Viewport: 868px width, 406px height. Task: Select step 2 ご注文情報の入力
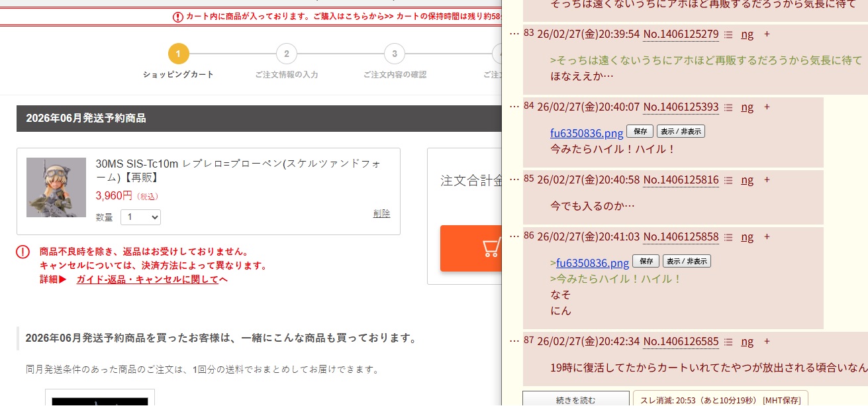coord(286,54)
